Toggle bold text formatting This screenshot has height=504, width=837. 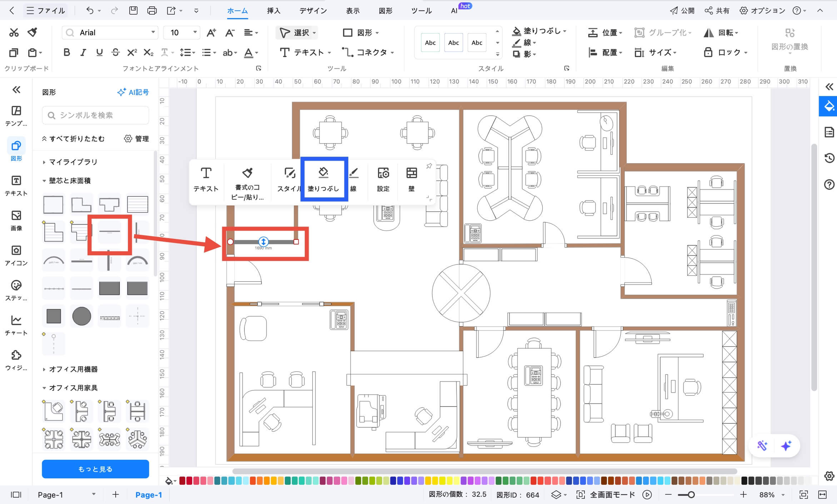coord(66,52)
